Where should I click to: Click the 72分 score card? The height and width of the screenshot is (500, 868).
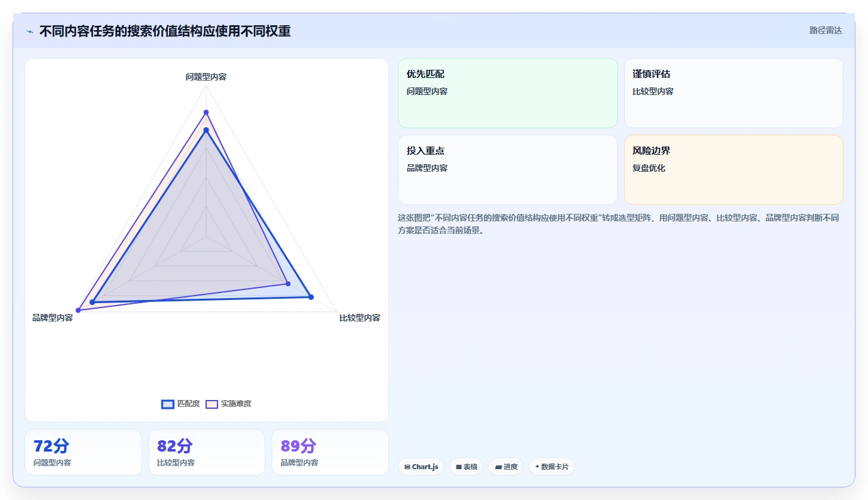click(x=83, y=452)
